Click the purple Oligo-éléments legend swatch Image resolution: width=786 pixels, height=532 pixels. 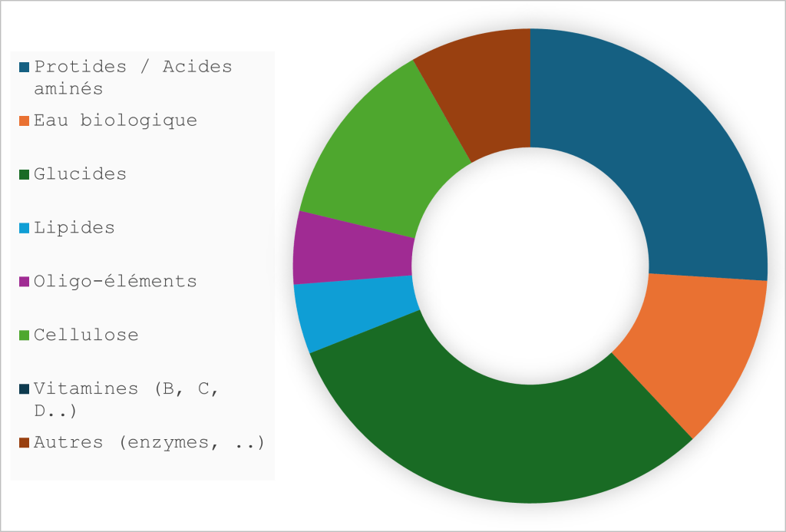(x=25, y=282)
